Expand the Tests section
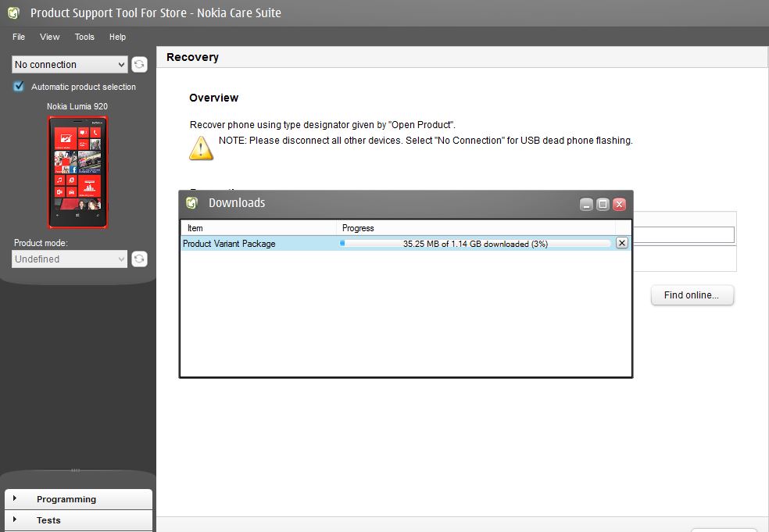The image size is (769, 532). [78, 520]
